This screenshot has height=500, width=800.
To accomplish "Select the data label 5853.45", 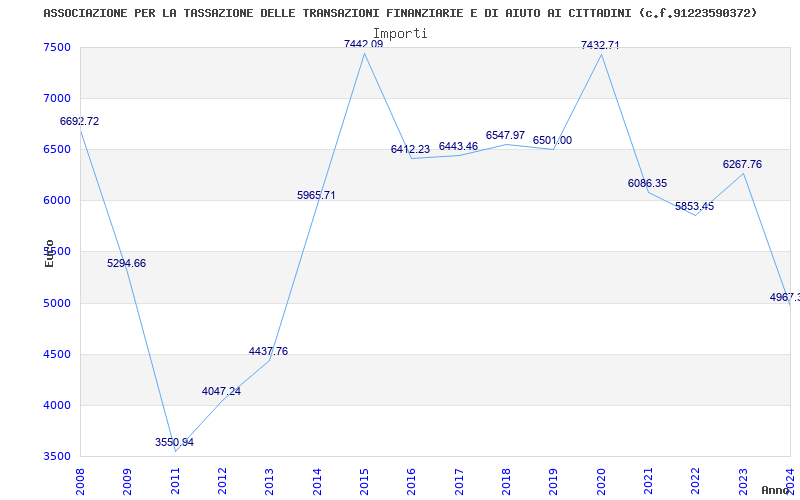I will pos(694,206).
